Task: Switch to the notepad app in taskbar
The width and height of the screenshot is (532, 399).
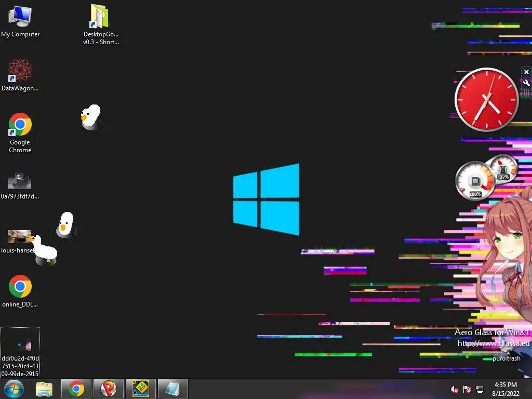Action: click(173, 389)
